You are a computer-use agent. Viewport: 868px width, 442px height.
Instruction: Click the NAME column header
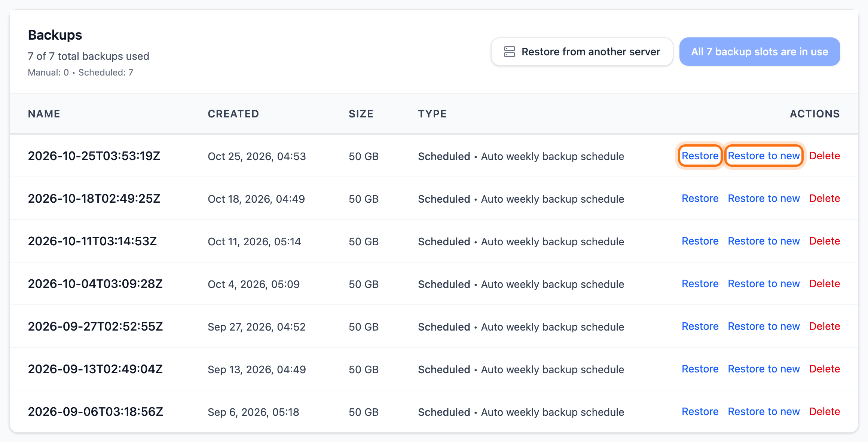[x=44, y=114]
